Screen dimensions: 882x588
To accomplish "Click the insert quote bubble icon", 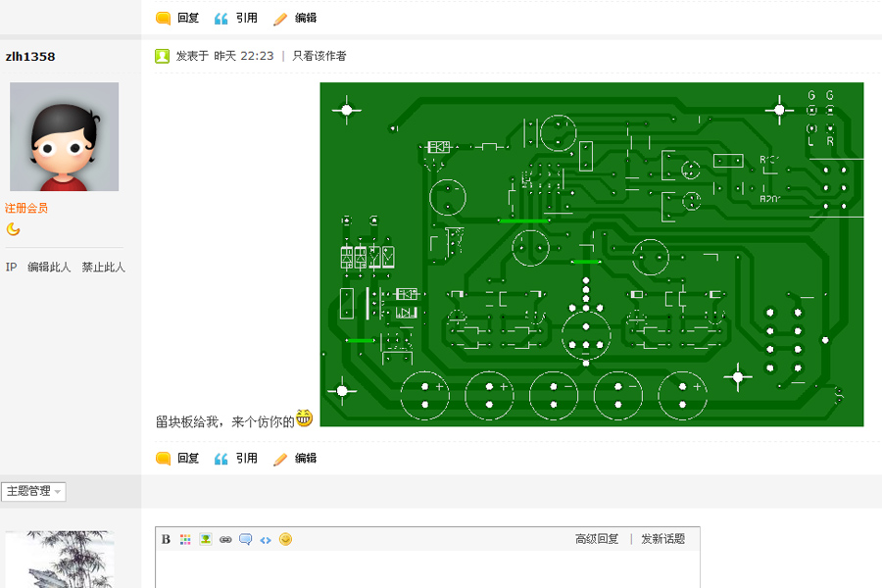I will point(245,539).
